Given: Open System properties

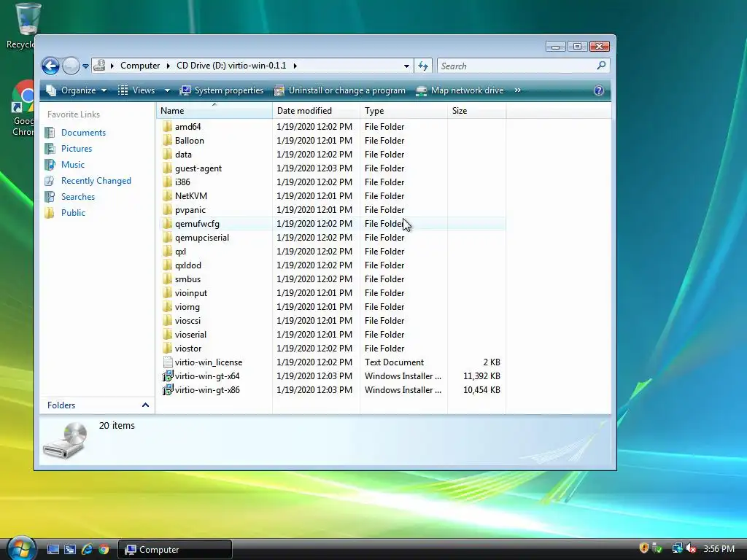Looking at the screenshot, I should click(x=222, y=90).
